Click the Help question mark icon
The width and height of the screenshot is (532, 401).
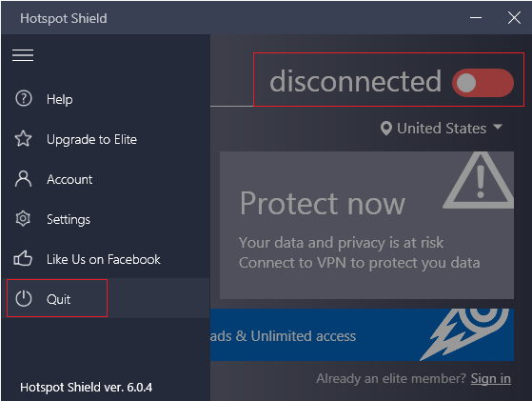click(x=24, y=99)
